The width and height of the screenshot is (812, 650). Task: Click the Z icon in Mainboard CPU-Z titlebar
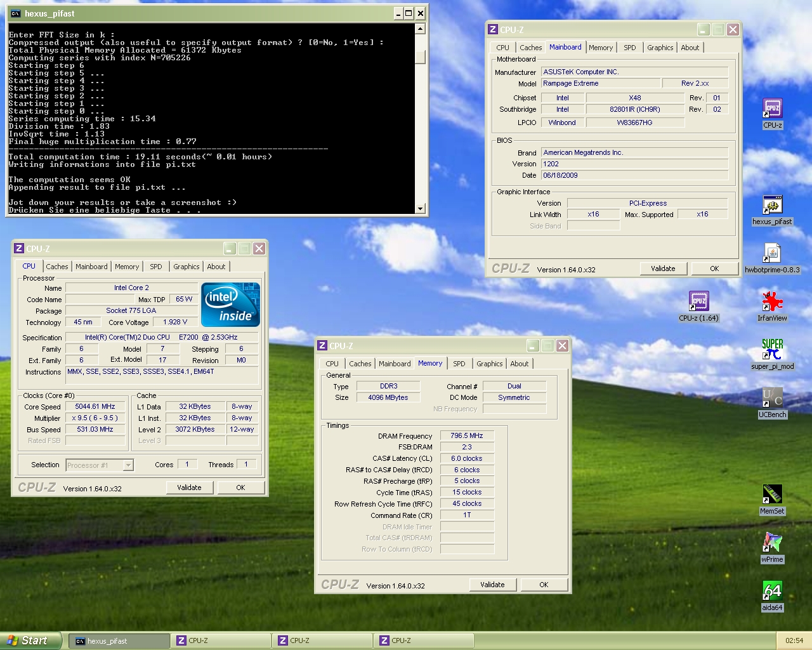pos(493,29)
